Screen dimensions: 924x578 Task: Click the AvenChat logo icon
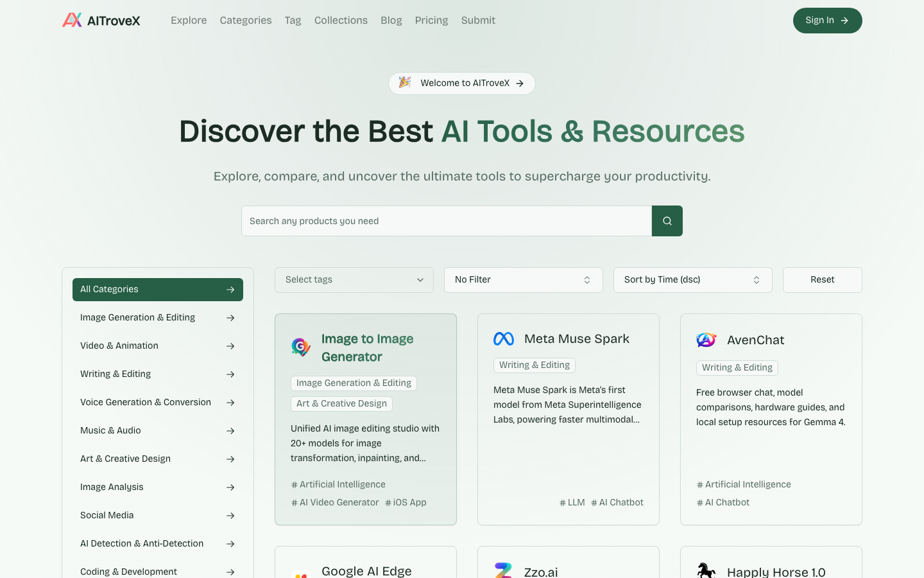click(x=706, y=340)
